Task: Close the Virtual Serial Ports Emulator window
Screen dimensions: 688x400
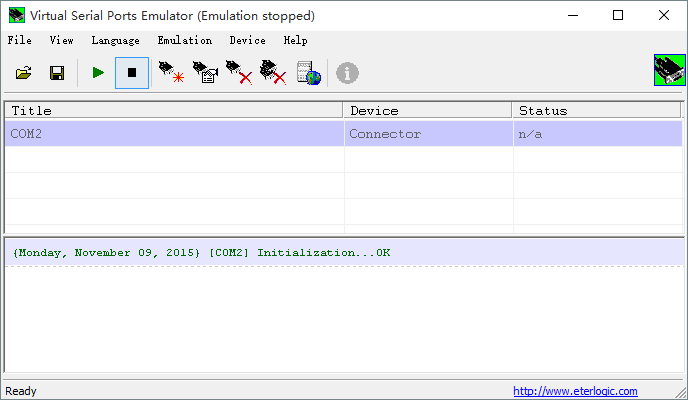Action: 663,16
